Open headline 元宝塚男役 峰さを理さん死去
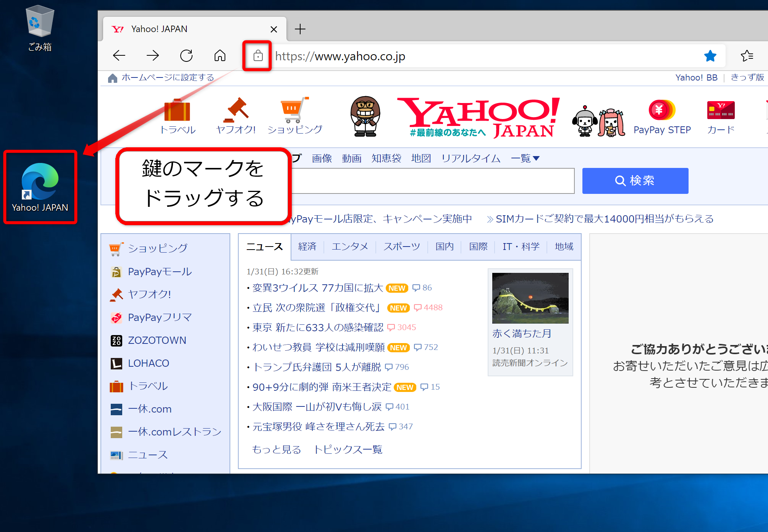768x532 pixels. coord(319,427)
